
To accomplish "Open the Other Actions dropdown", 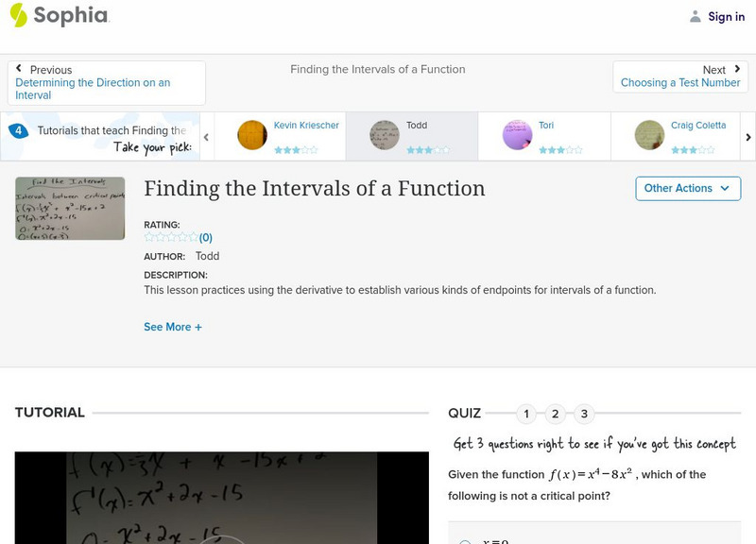I will (687, 188).
